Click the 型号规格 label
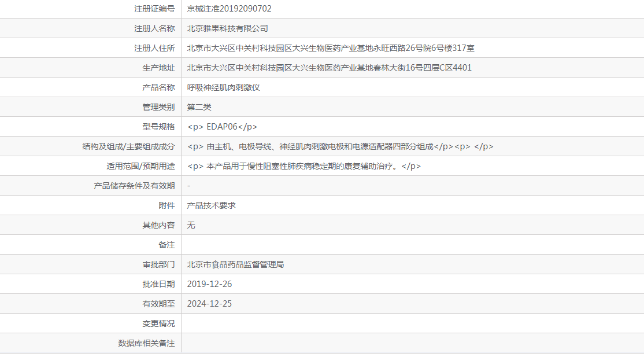The image size is (644, 357). click(158, 127)
